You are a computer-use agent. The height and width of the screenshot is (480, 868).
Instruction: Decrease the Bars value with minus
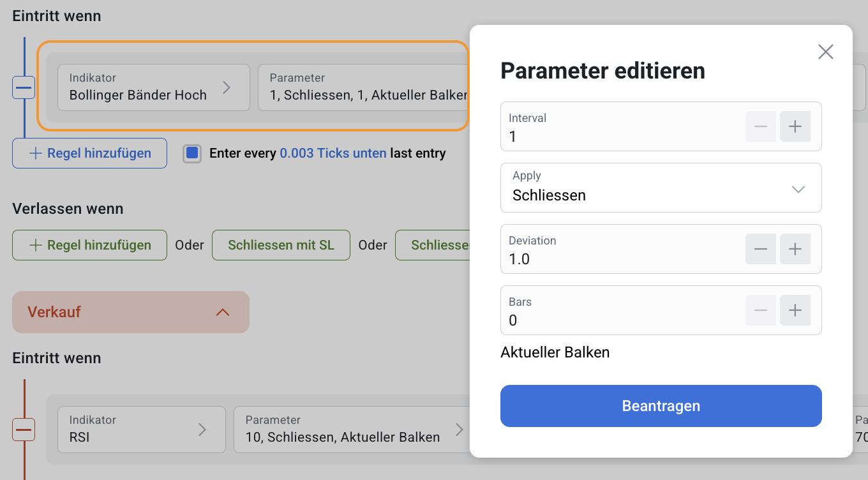coord(761,310)
